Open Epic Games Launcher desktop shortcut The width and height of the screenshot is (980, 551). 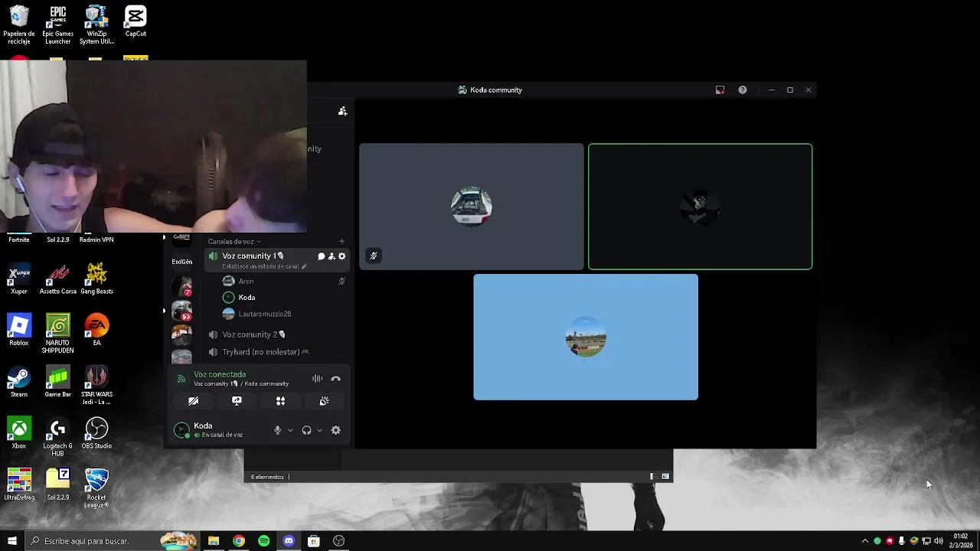point(57,25)
